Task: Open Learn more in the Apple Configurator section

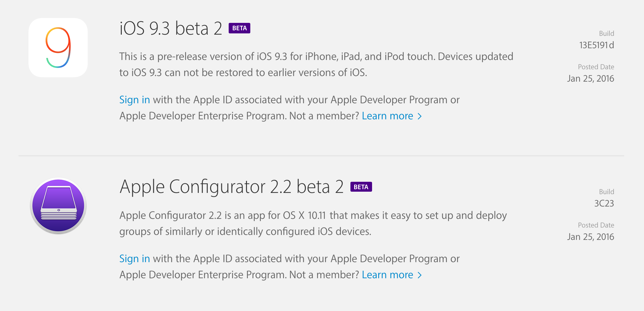Action: pyautogui.click(x=388, y=275)
